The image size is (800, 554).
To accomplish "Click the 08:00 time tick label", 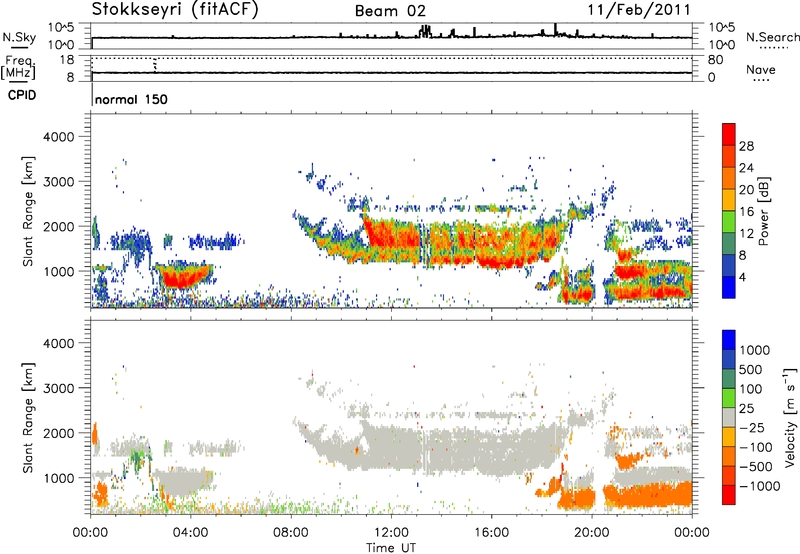I will [x=291, y=533].
